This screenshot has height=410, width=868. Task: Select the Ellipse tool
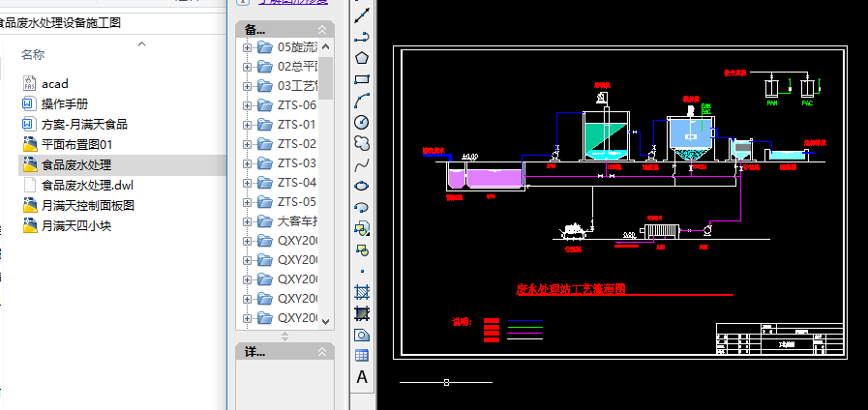click(362, 186)
